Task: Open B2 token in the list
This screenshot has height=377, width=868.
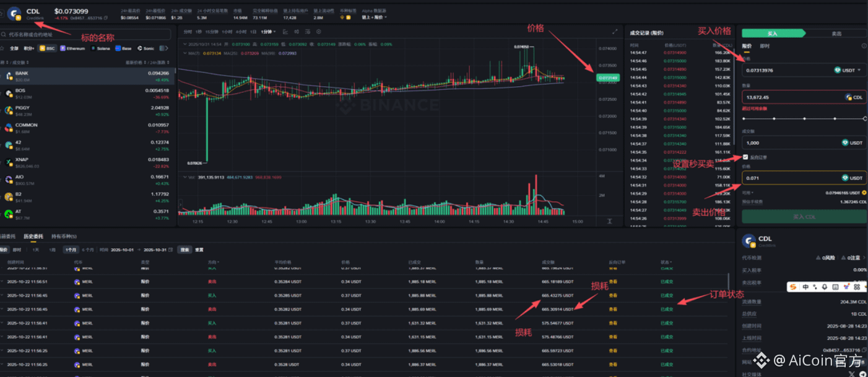Action: (x=87, y=197)
